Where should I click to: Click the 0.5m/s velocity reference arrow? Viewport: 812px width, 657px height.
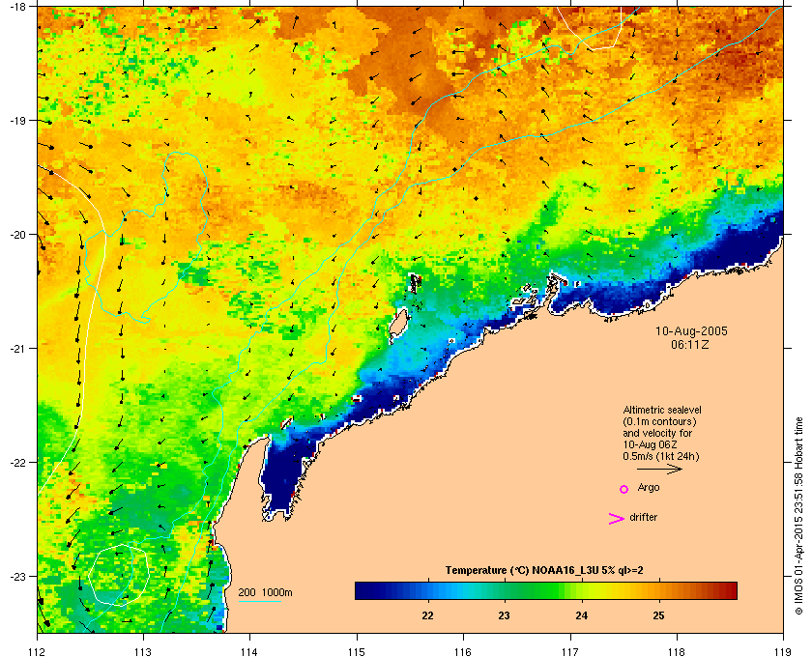[659, 469]
